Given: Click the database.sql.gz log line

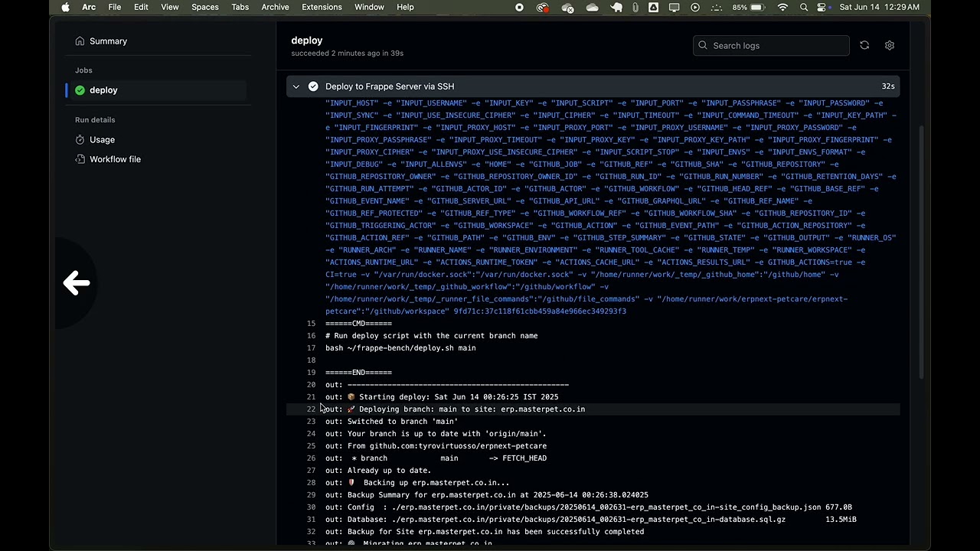Looking at the screenshot, I should 593,520.
